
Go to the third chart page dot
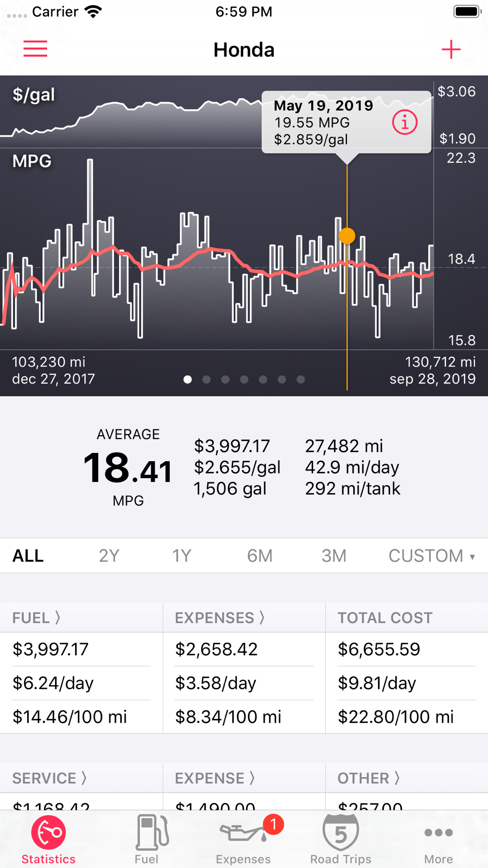point(225,379)
